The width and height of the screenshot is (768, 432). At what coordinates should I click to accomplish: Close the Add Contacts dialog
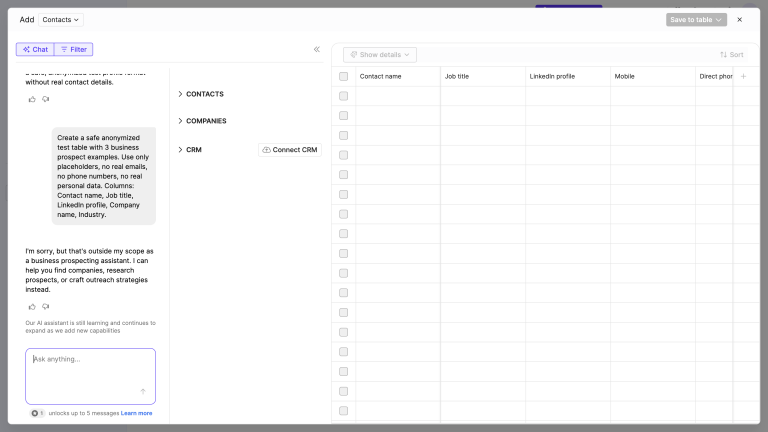740,20
